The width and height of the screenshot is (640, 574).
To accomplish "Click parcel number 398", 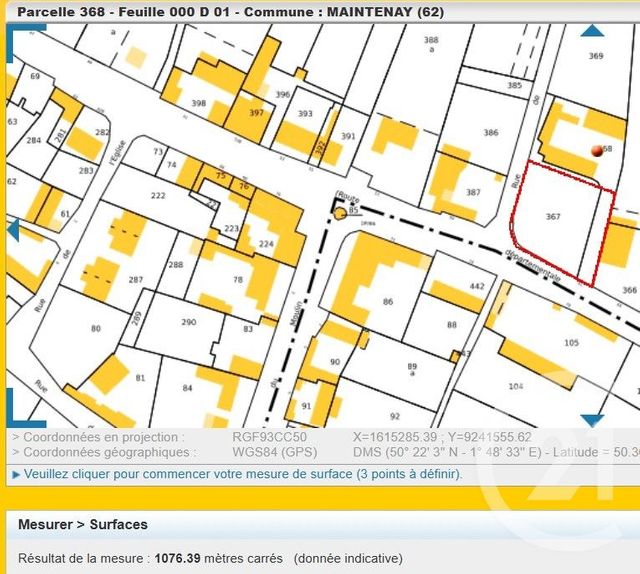I will pyautogui.click(x=199, y=103).
